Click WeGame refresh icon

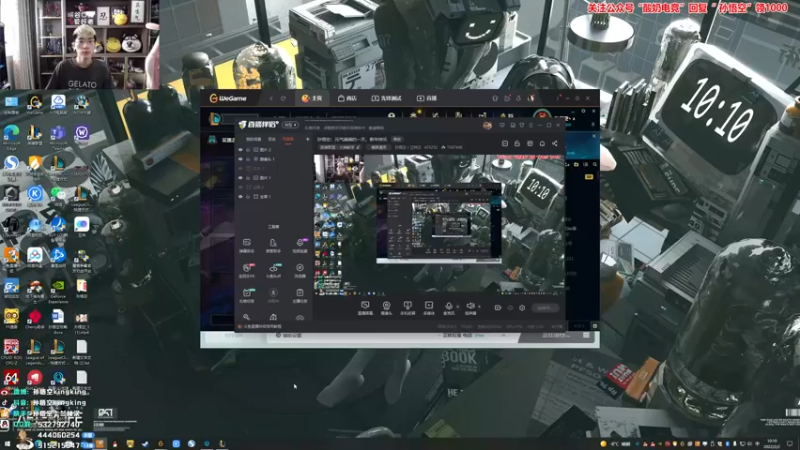click(x=283, y=98)
